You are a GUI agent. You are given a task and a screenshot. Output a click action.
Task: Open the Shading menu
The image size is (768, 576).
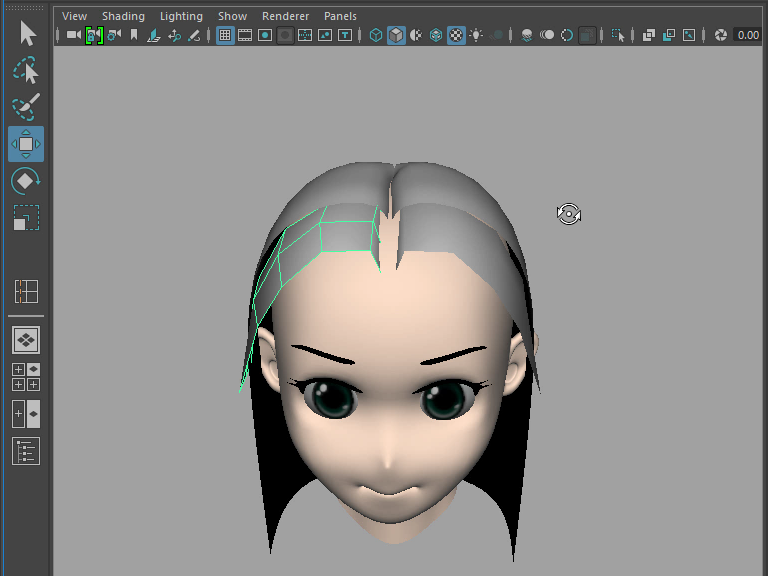123,16
